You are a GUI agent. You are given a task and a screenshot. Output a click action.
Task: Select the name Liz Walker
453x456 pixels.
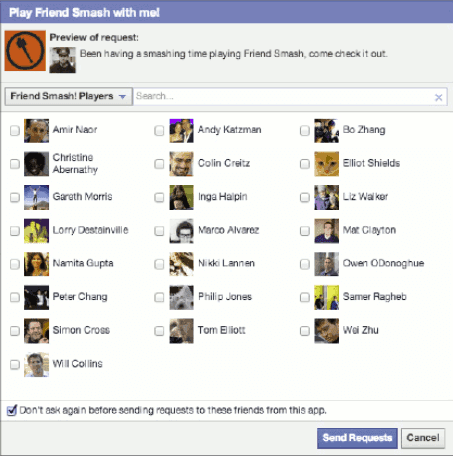(365, 197)
